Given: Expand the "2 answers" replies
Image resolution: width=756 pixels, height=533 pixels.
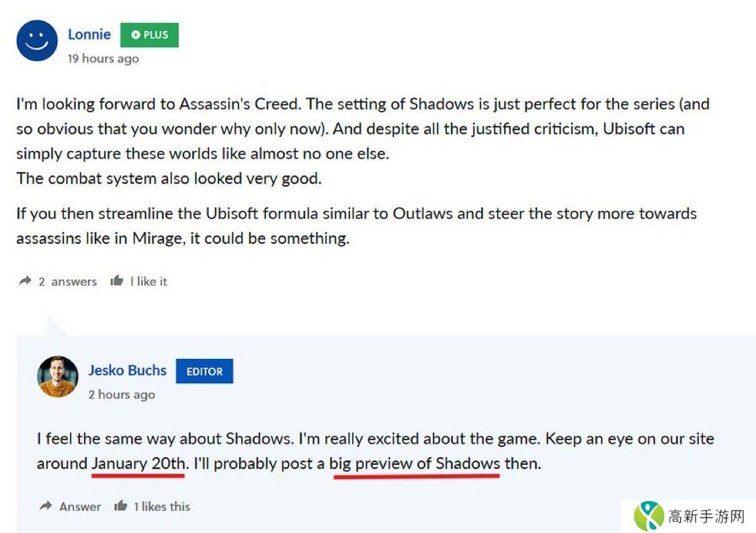Looking at the screenshot, I should [67, 282].
